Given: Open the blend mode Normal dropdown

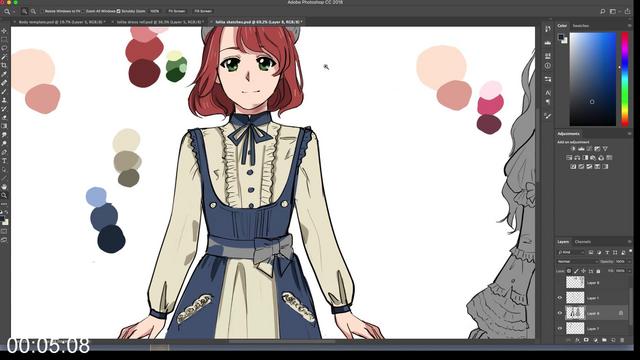Looking at the screenshot, I should tap(578, 262).
